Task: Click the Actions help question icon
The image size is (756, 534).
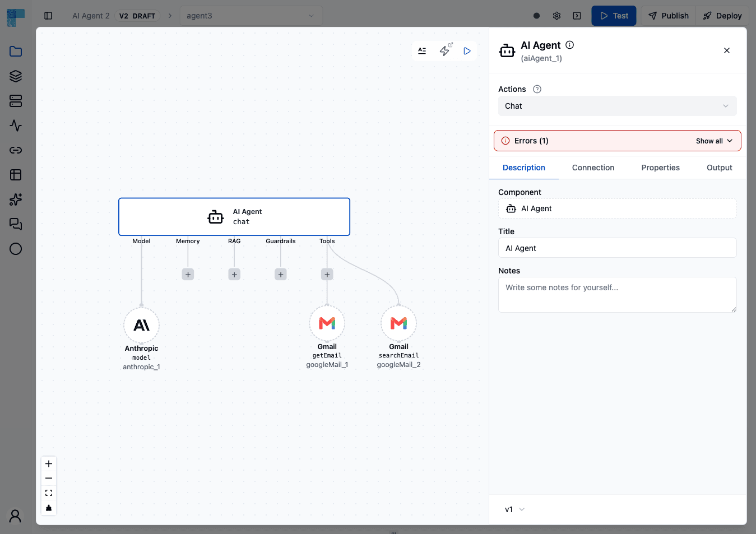Action: [x=537, y=89]
